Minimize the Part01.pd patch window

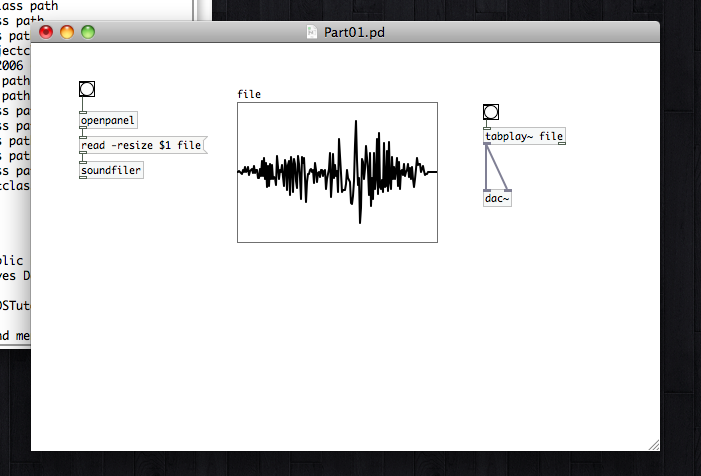pyautogui.click(x=67, y=32)
